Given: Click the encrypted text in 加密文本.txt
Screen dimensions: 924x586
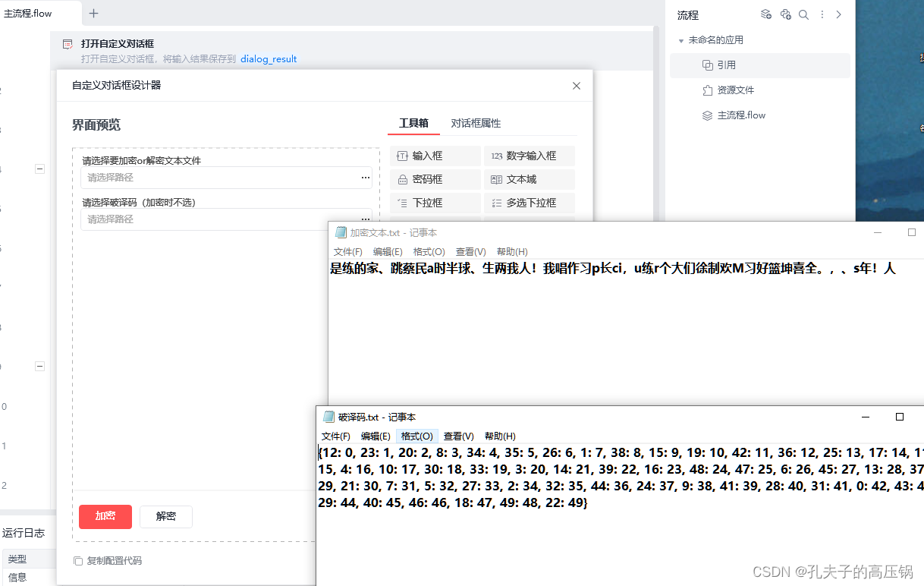Looking at the screenshot, I should click(613, 268).
